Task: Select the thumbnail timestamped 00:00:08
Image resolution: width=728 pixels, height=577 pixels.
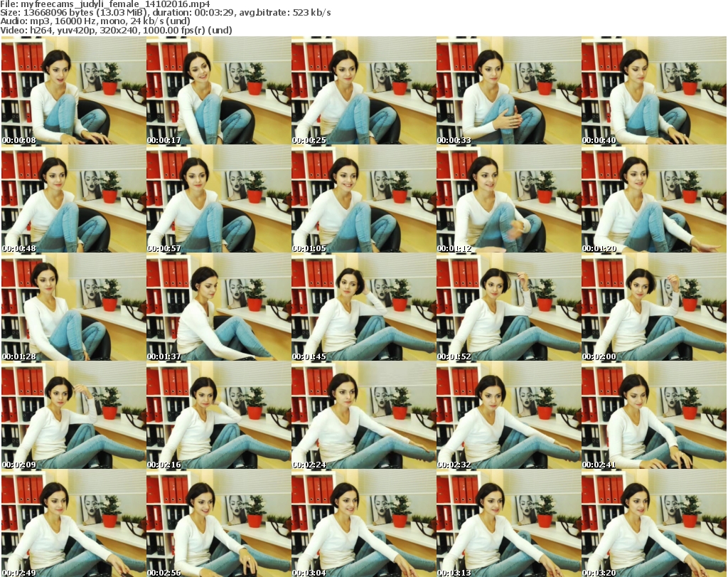Action: click(x=74, y=90)
